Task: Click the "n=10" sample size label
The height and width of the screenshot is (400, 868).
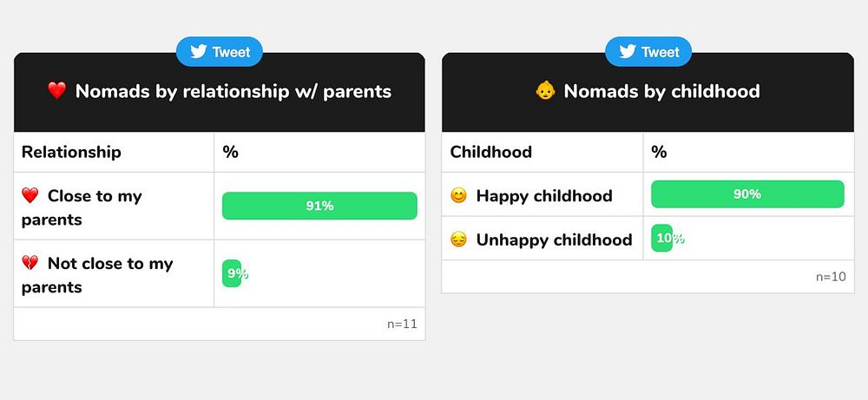Action: [x=831, y=278]
